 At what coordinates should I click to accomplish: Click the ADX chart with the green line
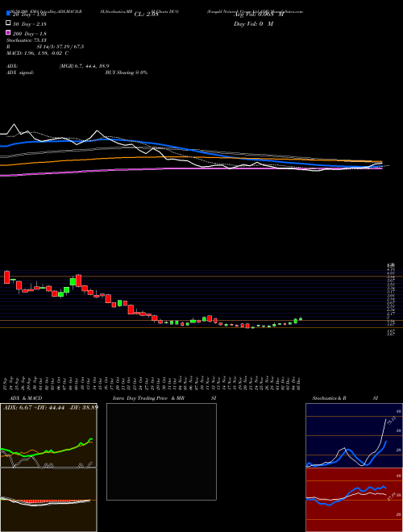48,435
